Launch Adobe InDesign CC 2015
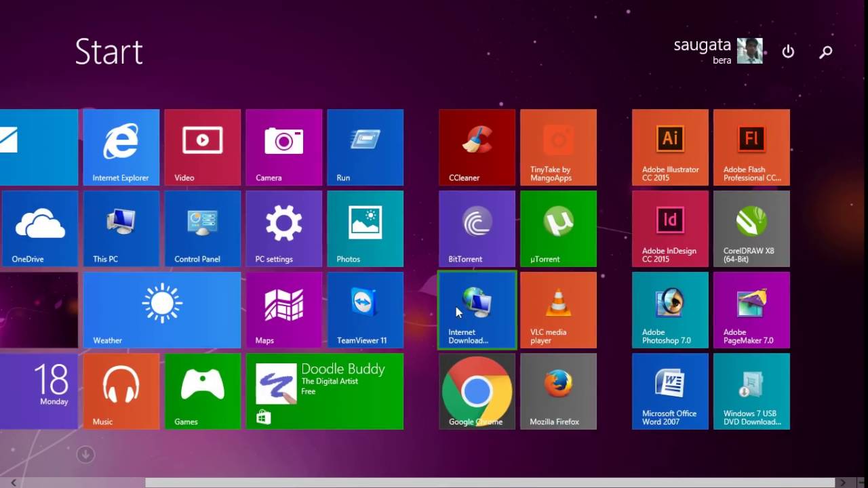868x488 pixels. (671, 228)
